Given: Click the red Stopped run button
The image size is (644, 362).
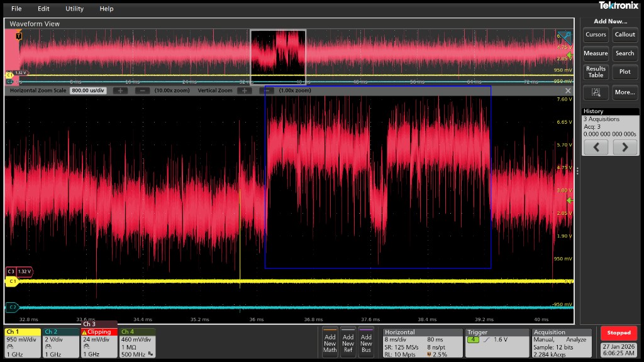Looking at the screenshot, I should (x=619, y=333).
